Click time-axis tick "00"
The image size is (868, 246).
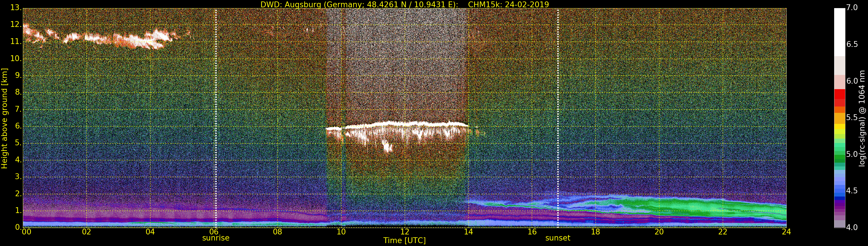click(26, 232)
